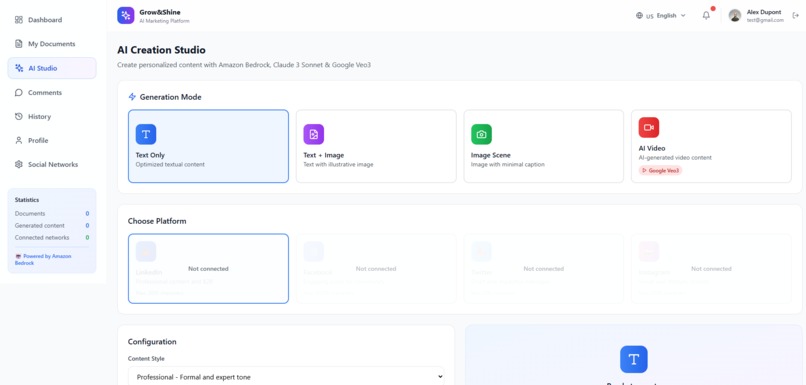
Task: Click test@gmail.com email text
Action: pyautogui.click(x=765, y=20)
